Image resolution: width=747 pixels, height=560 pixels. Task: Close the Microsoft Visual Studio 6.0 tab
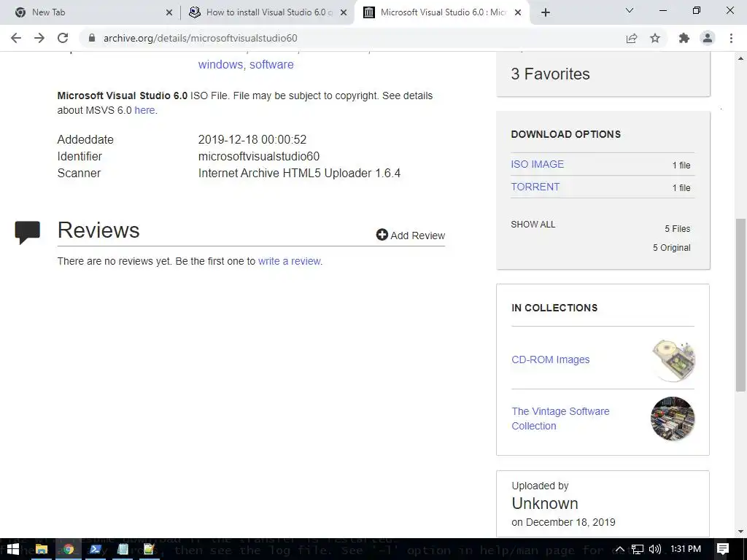519,12
